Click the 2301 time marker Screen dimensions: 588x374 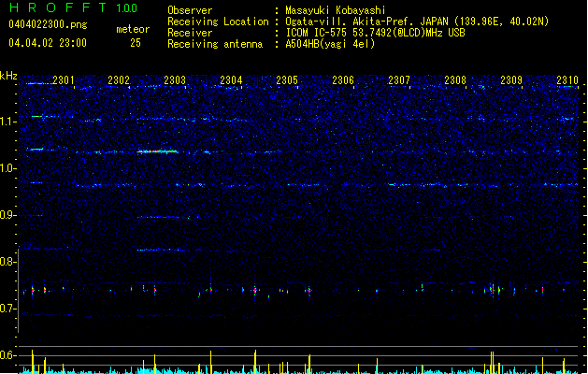(63, 80)
